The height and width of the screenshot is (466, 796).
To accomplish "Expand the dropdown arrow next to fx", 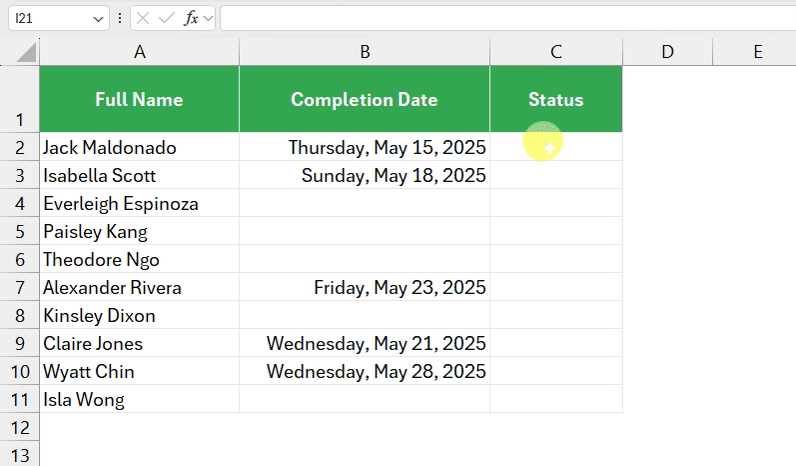I will (x=208, y=19).
